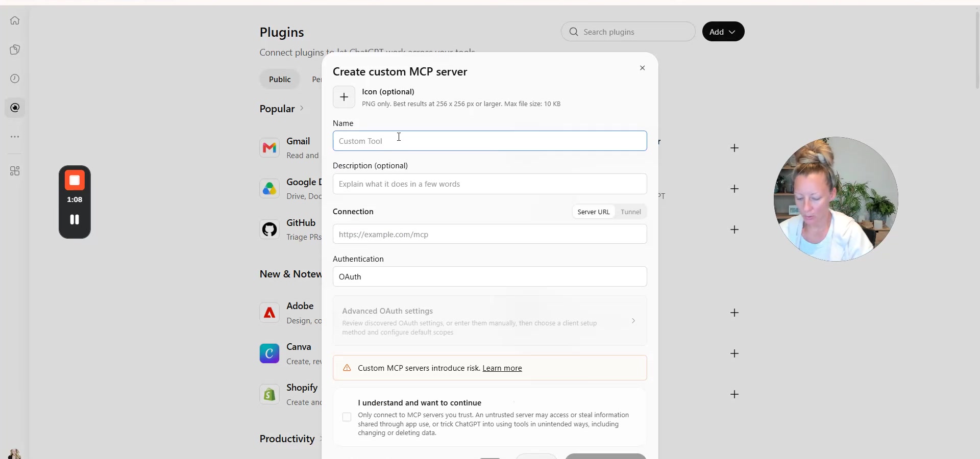The height and width of the screenshot is (459, 980).
Task: Select the highlighted plugins icon in the sidebar
Action: point(15,108)
